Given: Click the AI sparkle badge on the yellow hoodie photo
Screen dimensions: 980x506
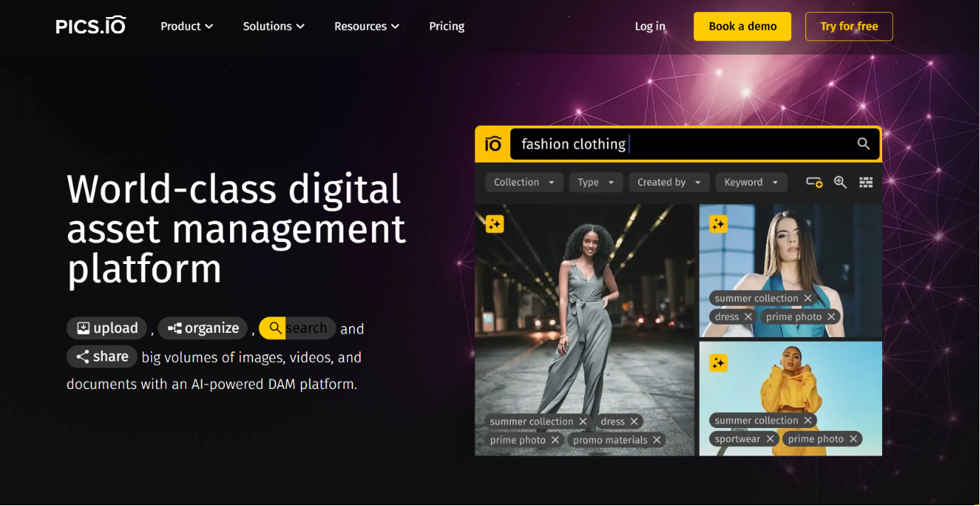Looking at the screenshot, I should tap(718, 363).
